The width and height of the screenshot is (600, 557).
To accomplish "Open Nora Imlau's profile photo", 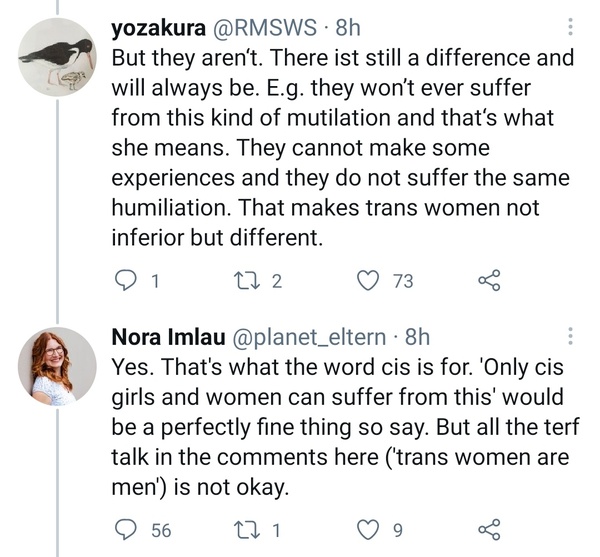I will click(57, 366).
